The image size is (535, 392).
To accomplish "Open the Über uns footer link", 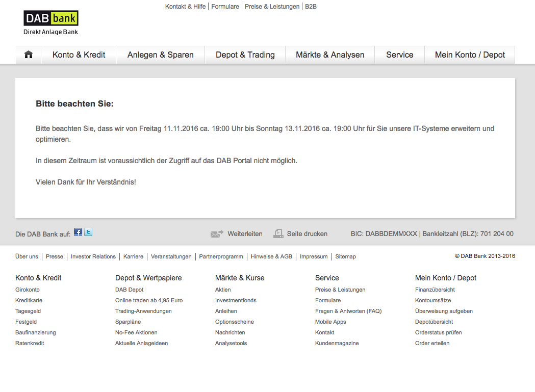I will pos(27,256).
